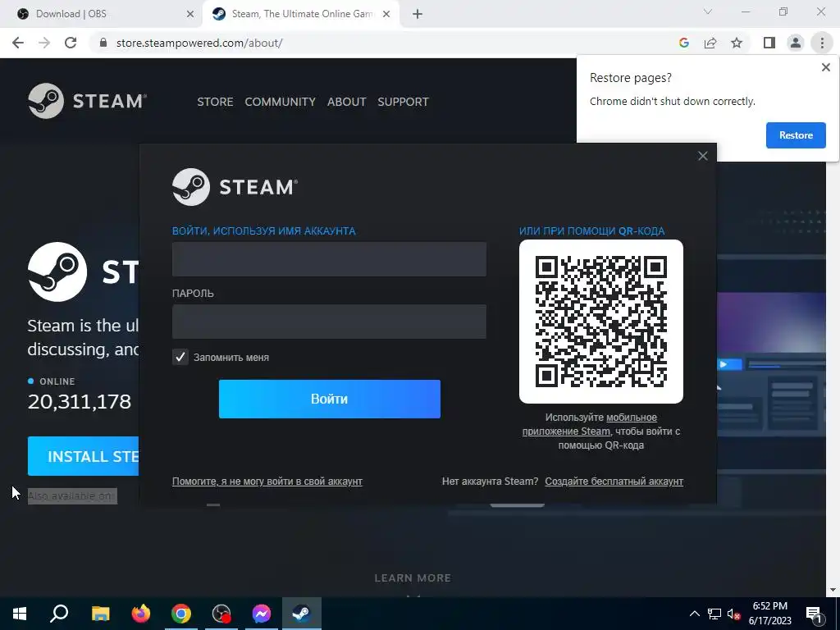Screen dimensions: 840x630
Task: Uncheck the Запомнить меня checkbox
Action: 180,357
